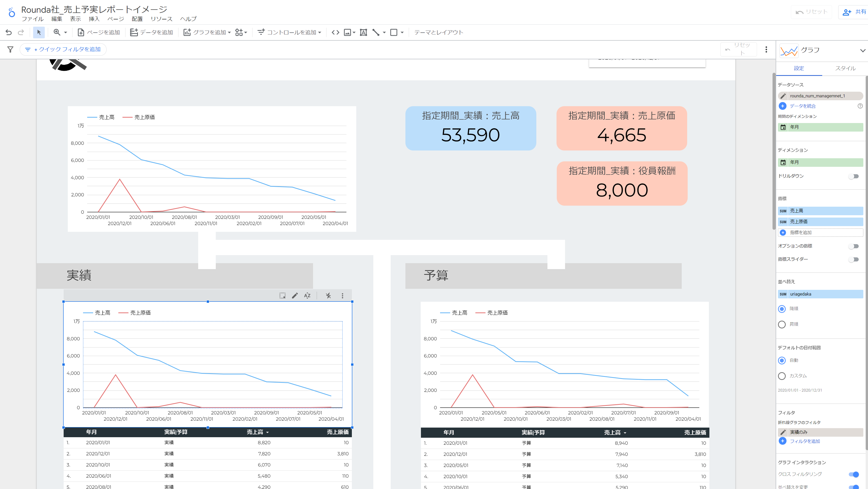Click the フィルタを追加 link
Viewport: 868px width, 489px height.
tap(804, 441)
